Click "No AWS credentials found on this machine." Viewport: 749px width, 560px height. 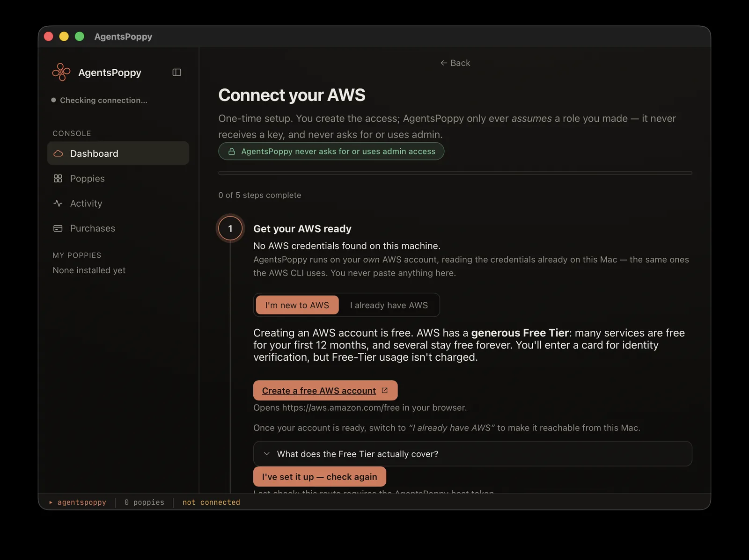click(347, 246)
